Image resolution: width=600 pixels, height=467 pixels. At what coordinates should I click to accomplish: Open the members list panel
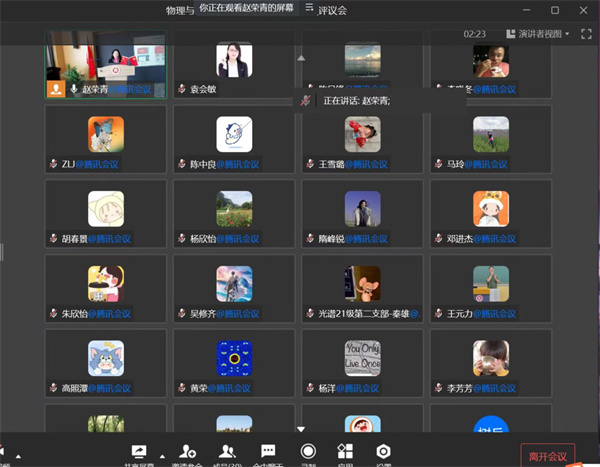click(228, 452)
